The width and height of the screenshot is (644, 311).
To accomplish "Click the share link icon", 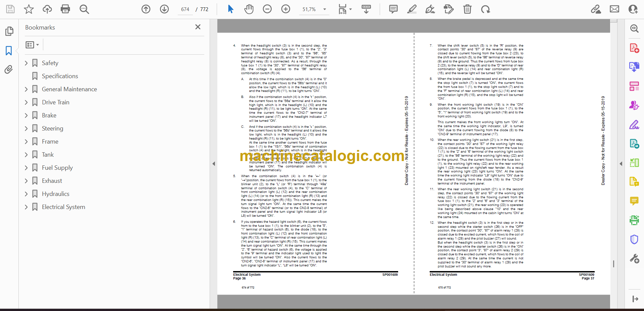I will point(596,9).
